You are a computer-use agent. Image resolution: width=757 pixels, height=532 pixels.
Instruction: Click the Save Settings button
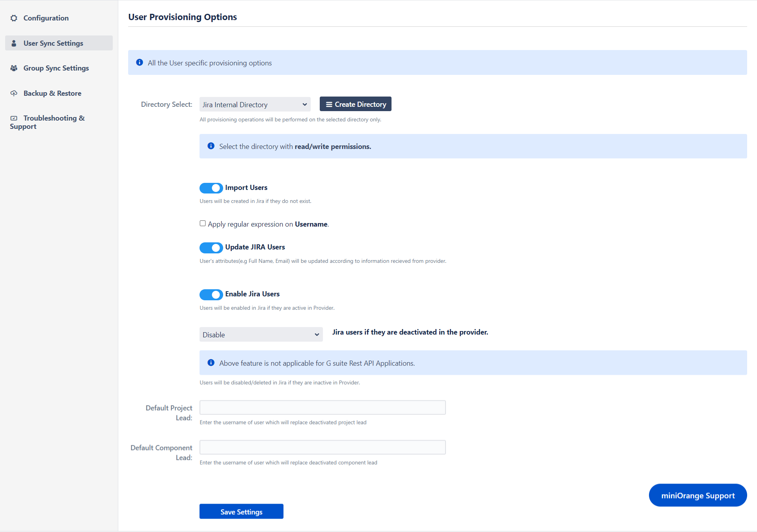tap(241, 512)
